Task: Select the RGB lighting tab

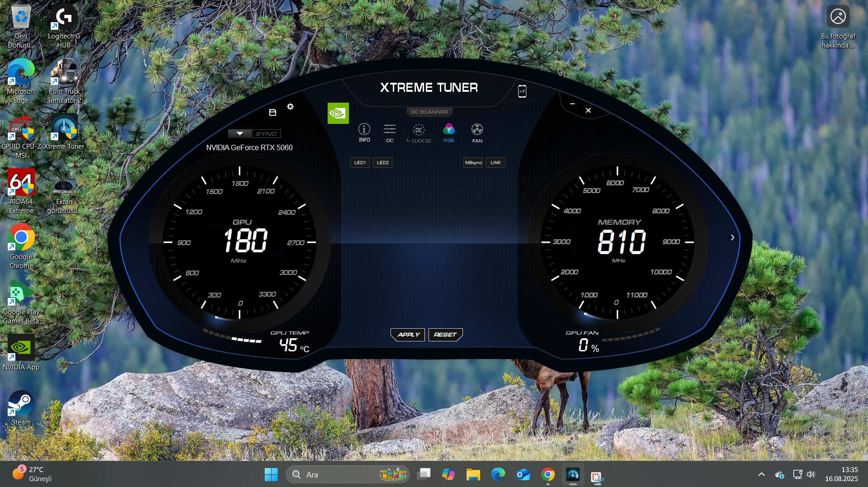Action: click(448, 133)
